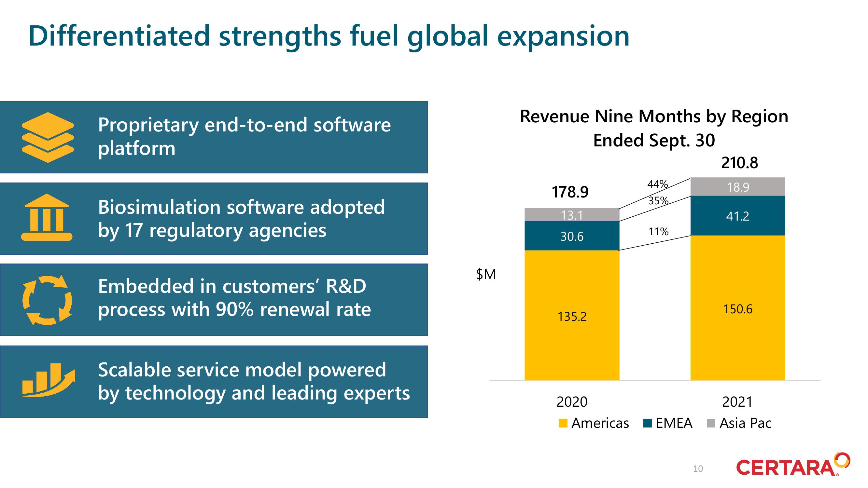
Task: Select 'Scalable service model powered by technology' text
Action: coord(254,381)
